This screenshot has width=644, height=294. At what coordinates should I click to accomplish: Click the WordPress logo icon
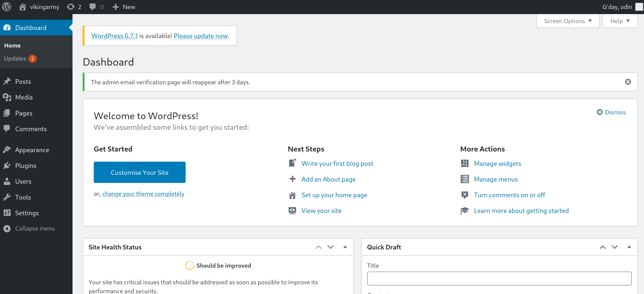tap(7, 7)
